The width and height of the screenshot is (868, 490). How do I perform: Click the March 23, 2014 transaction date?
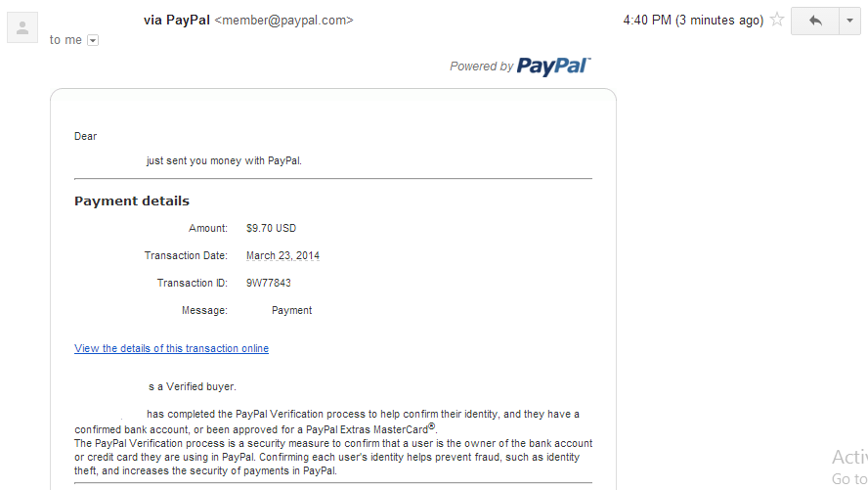coord(282,255)
